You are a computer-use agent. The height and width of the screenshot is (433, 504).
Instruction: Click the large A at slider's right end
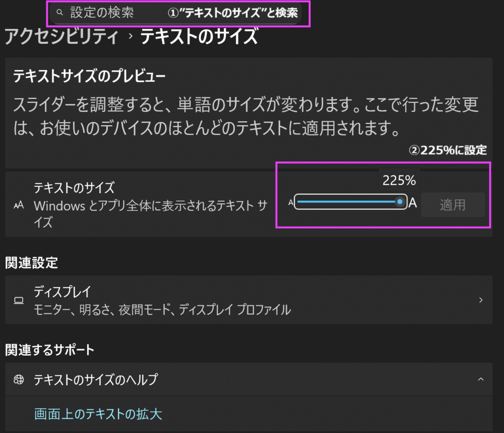[412, 202]
